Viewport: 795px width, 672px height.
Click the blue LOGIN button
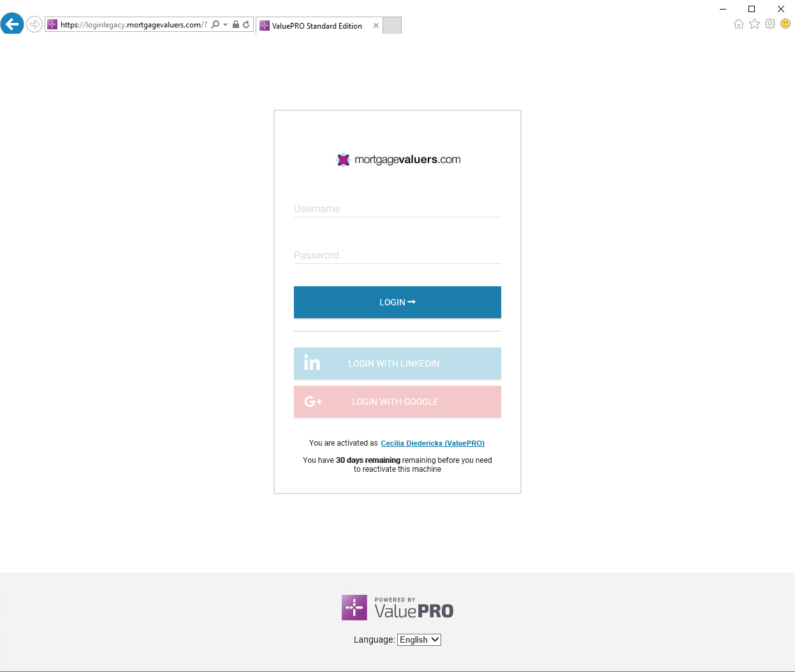(x=397, y=302)
